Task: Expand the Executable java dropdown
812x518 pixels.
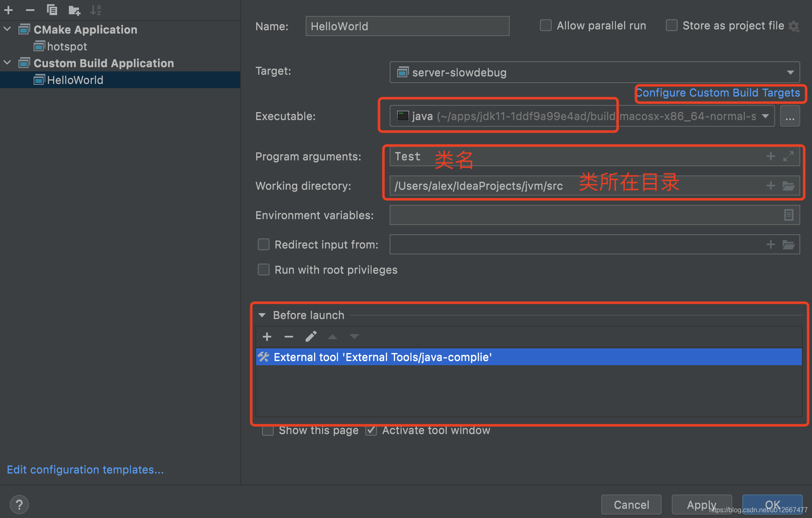Action: click(766, 117)
